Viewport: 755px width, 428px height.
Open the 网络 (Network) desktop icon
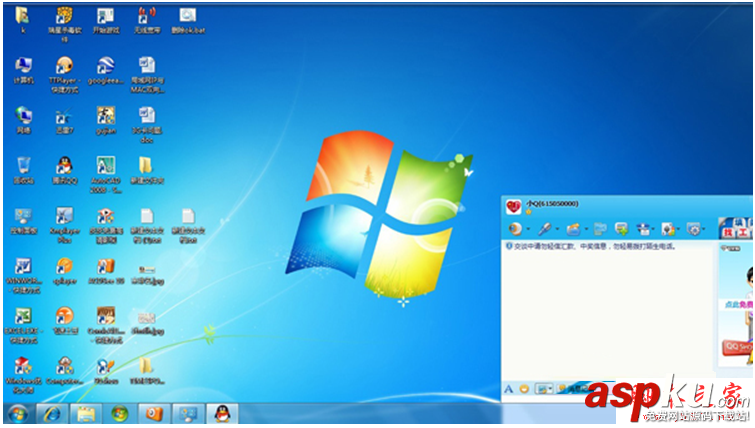(x=23, y=115)
